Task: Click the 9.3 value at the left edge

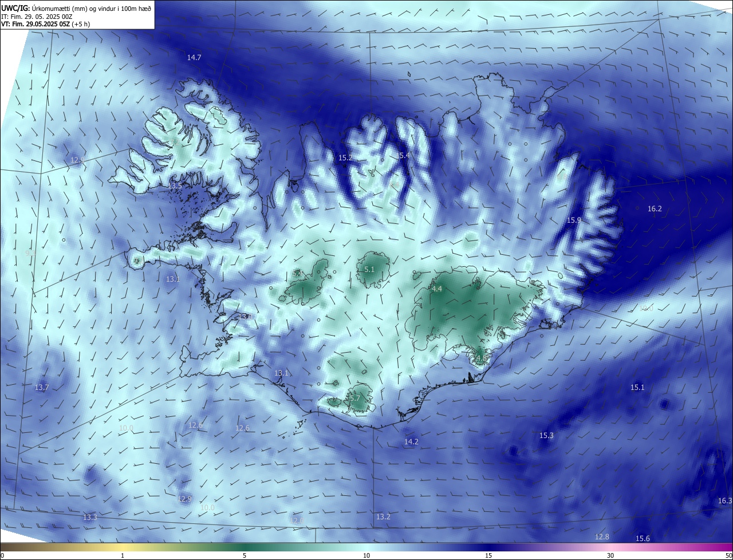Action: coord(31,253)
